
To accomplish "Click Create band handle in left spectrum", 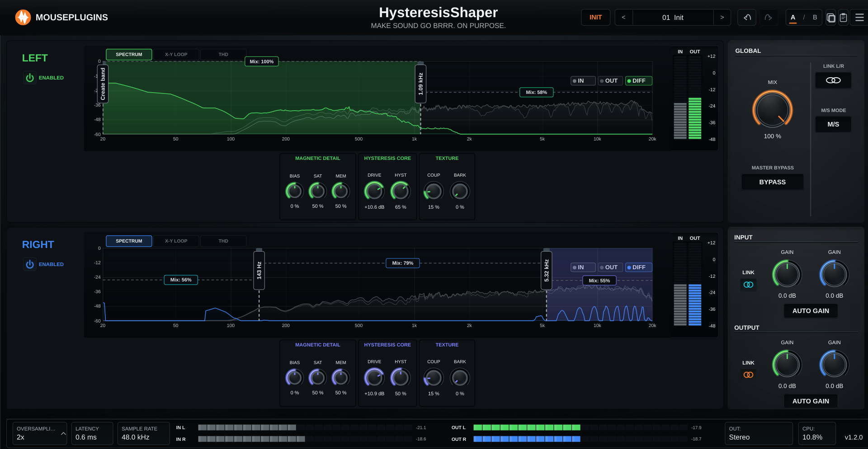I will coord(103,84).
